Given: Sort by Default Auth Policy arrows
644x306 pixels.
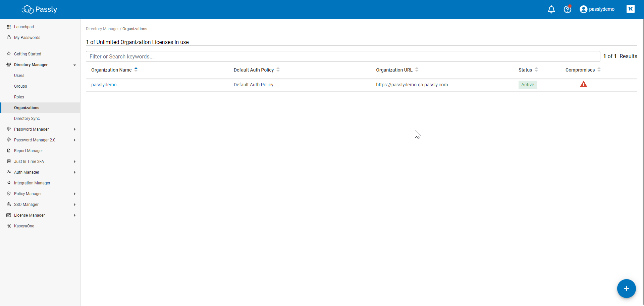Looking at the screenshot, I should point(278,70).
